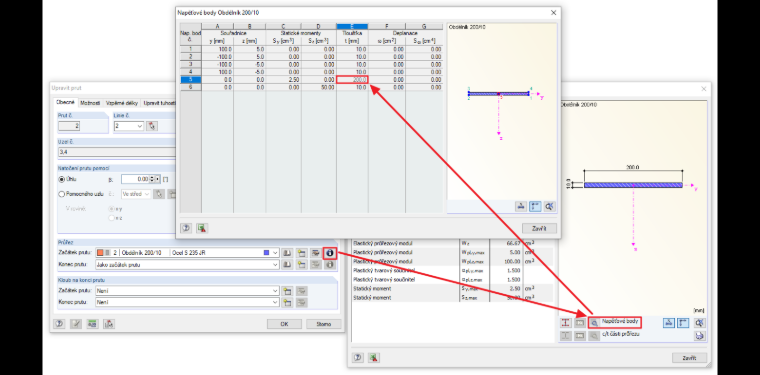Create new hinge for Konec prutu hinge row

point(287,302)
